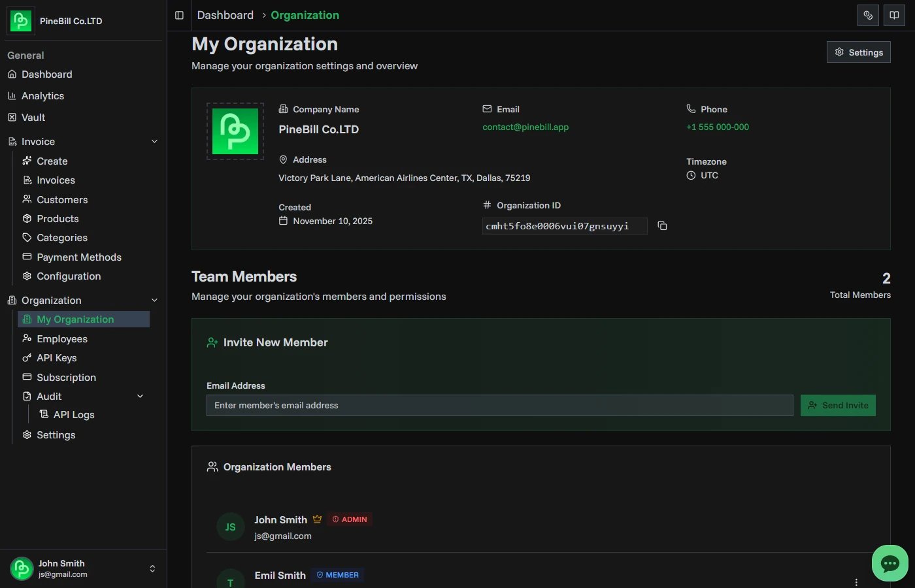This screenshot has height=588, width=915.
Task: Collapse the Organization section chevron
Action: point(154,300)
